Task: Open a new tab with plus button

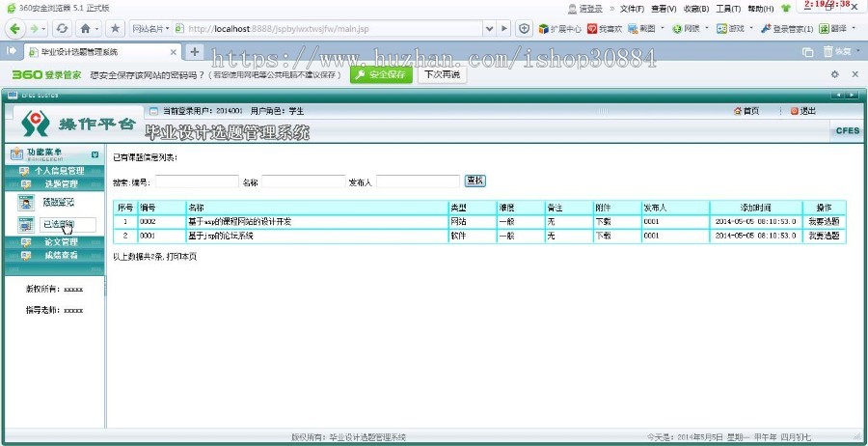Action: pos(194,51)
